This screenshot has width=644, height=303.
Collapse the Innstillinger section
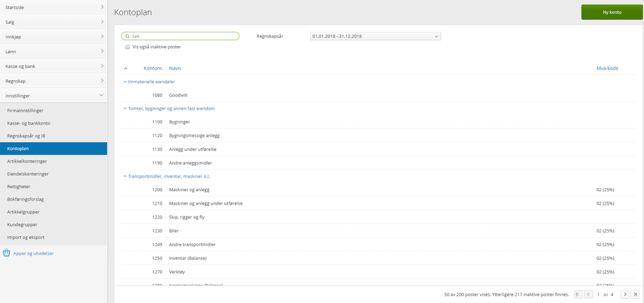pyautogui.click(x=54, y=96)
